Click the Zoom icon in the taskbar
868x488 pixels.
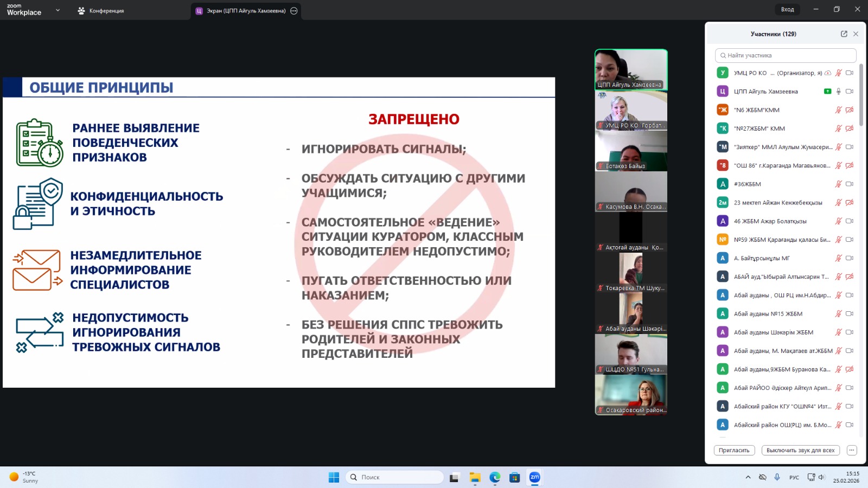pyautogui.click(x=534, y=477)
